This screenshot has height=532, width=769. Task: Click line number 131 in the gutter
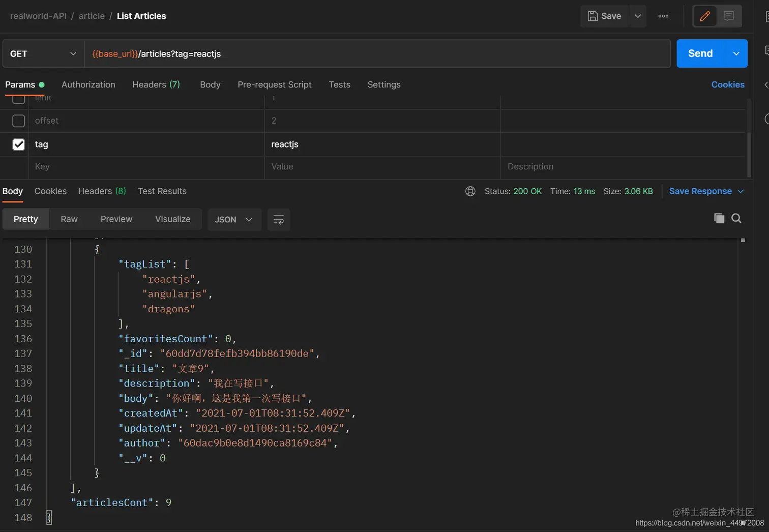point(23,264)
